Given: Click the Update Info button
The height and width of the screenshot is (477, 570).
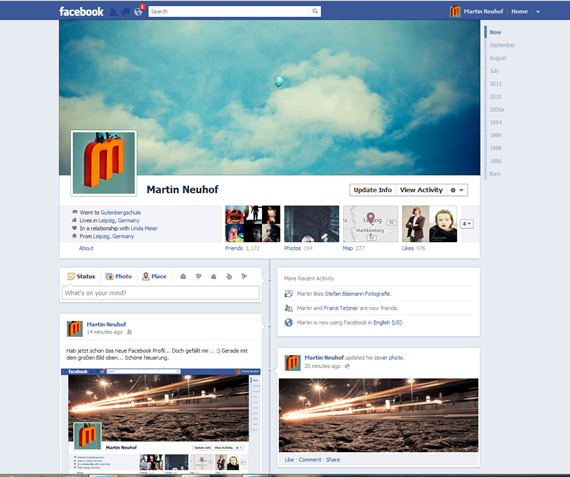Looking at the screenshot, I should [373, 190].
